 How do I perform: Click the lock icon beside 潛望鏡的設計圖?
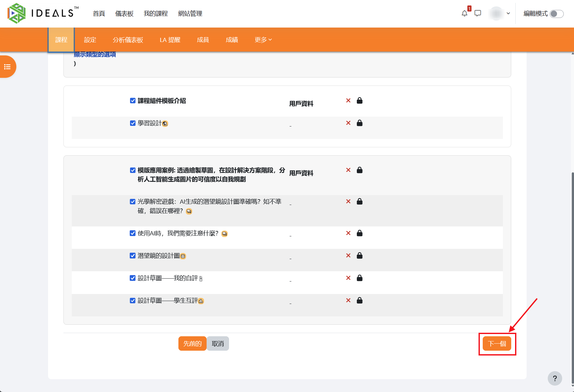[x=359, y=256]
